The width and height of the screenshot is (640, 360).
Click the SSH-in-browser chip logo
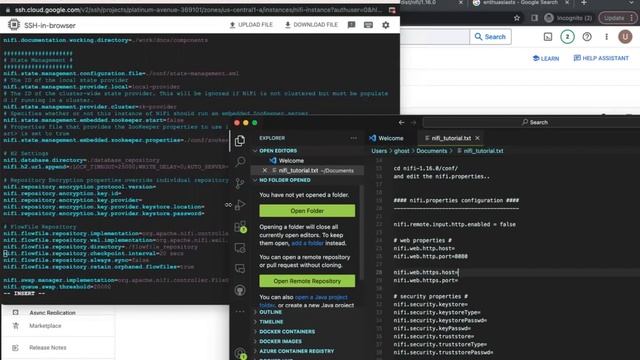coord(13,25)
